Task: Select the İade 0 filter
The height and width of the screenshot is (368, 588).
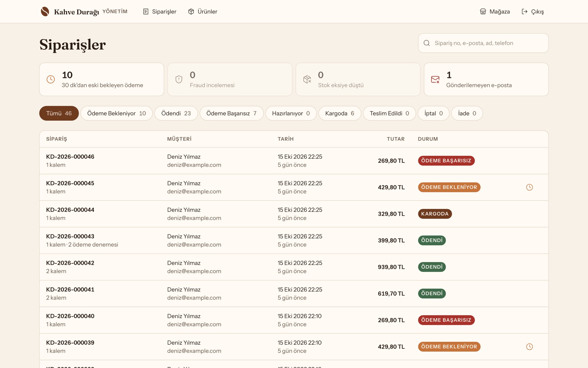Action: pyautogui.click(x=467, y=113)
